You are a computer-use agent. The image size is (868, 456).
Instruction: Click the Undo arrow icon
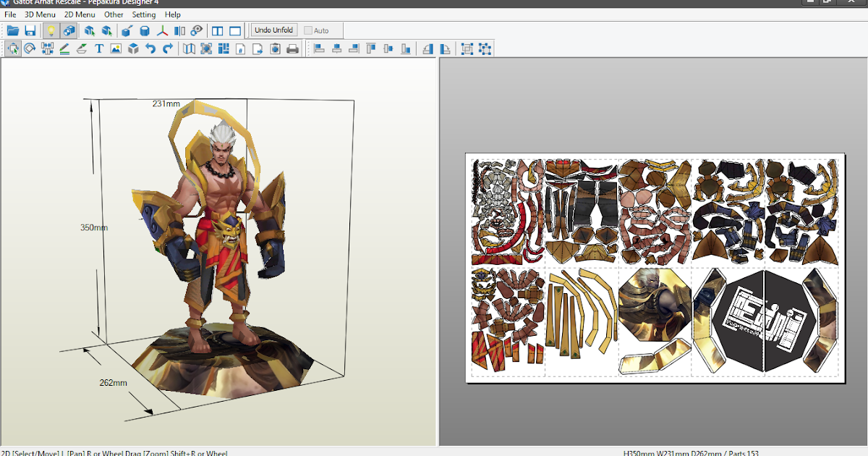coord(149,49)
